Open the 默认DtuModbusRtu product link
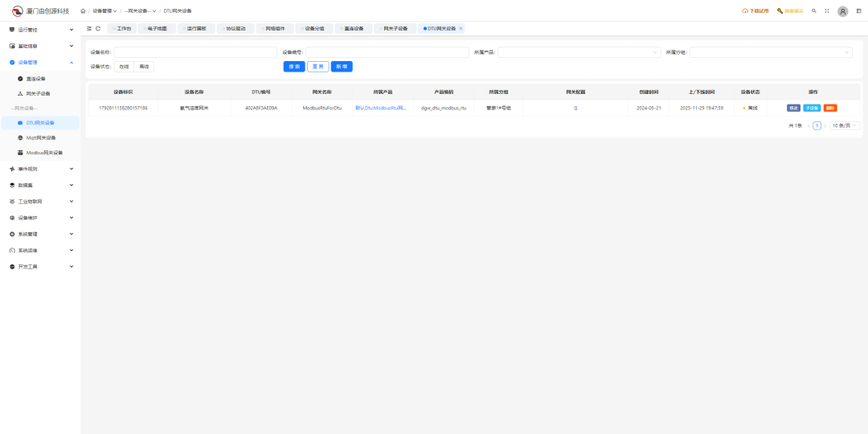This screenshot has height=434, width=868. [x=380, y=108]
